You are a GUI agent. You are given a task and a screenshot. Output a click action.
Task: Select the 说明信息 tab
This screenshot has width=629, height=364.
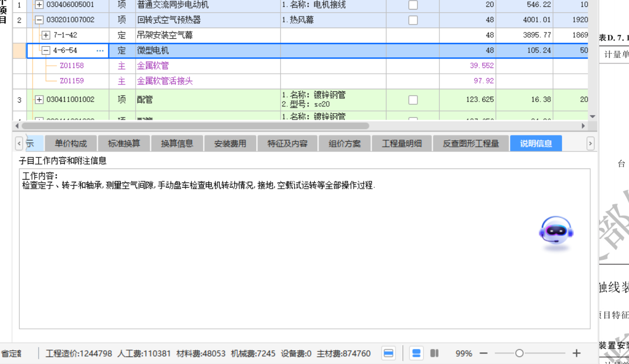click(536, 143)
